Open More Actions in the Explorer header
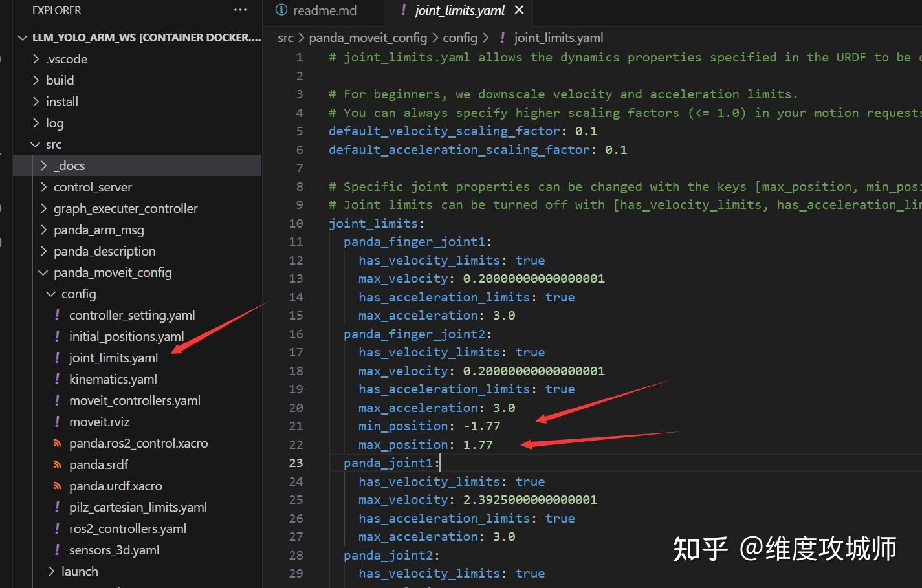The height and width of the screenshot is (588, 922). point(240,10)
